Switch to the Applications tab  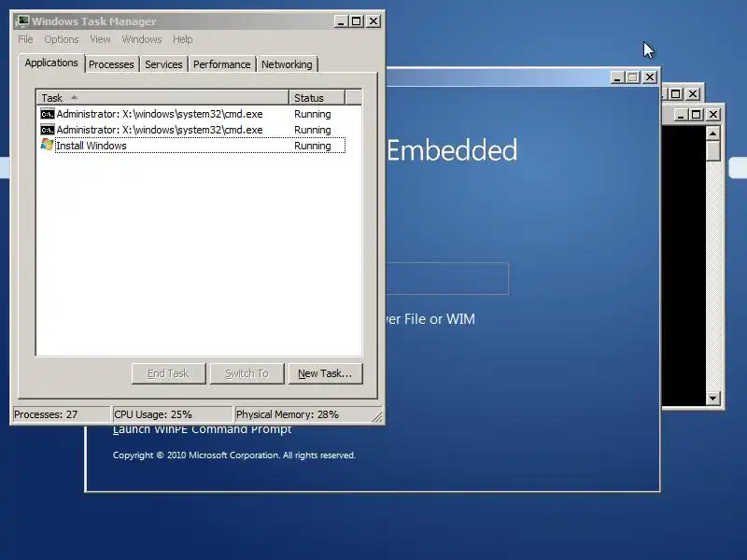[51, 63]
